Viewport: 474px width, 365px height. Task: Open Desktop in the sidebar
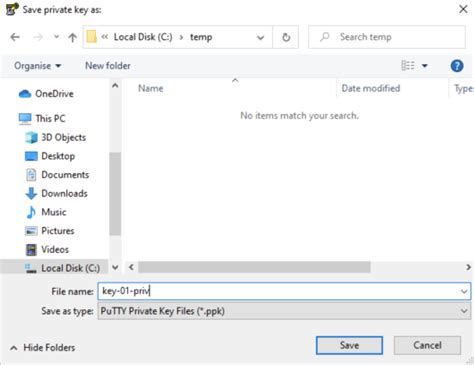point(50,156)
